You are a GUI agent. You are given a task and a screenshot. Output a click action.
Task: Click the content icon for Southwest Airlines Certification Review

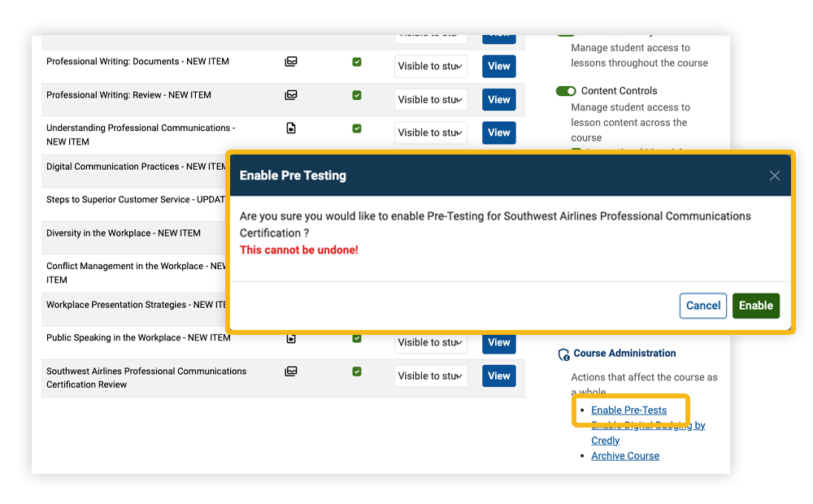pyautogui.click(x=290, y=371)
